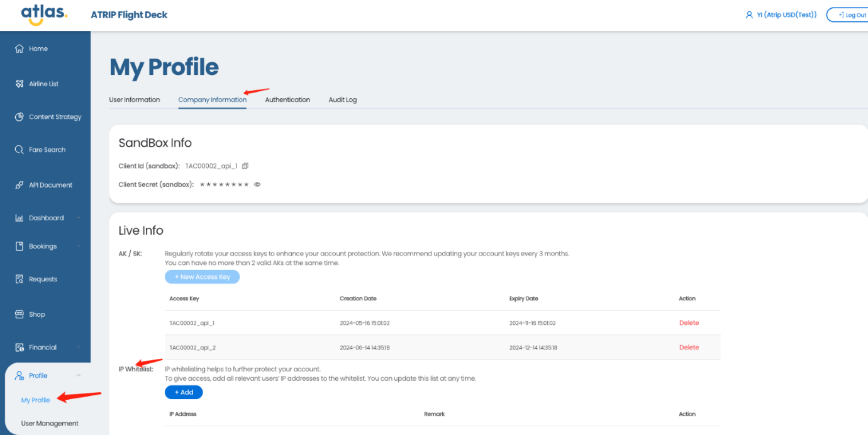
Task: Click the Requests document icon
Action: click(19, 280)
